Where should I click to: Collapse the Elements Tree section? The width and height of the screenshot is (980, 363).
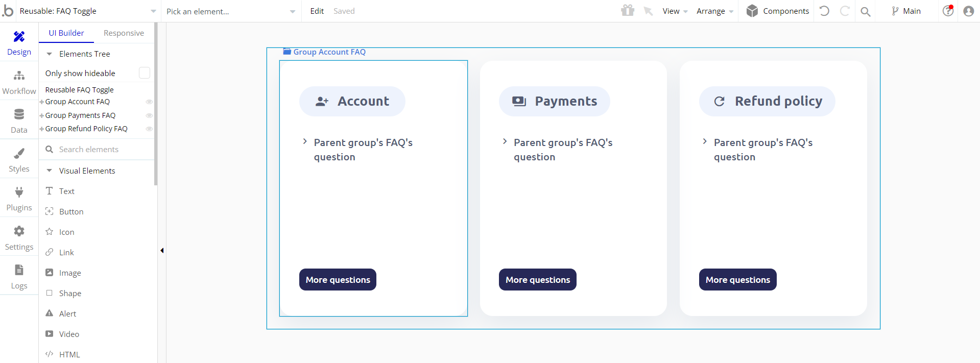tap(50, 54)
